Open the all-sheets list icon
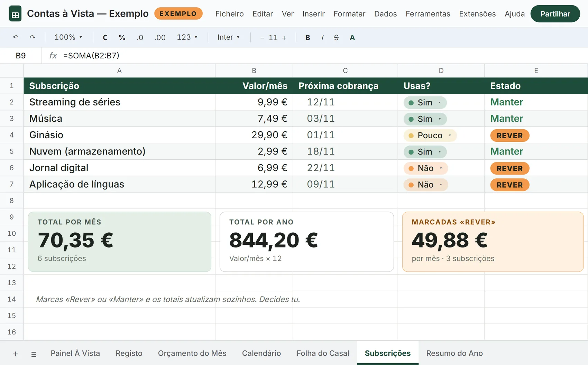The width and height of the screenshot is (588, 365). tap(34, 354)
